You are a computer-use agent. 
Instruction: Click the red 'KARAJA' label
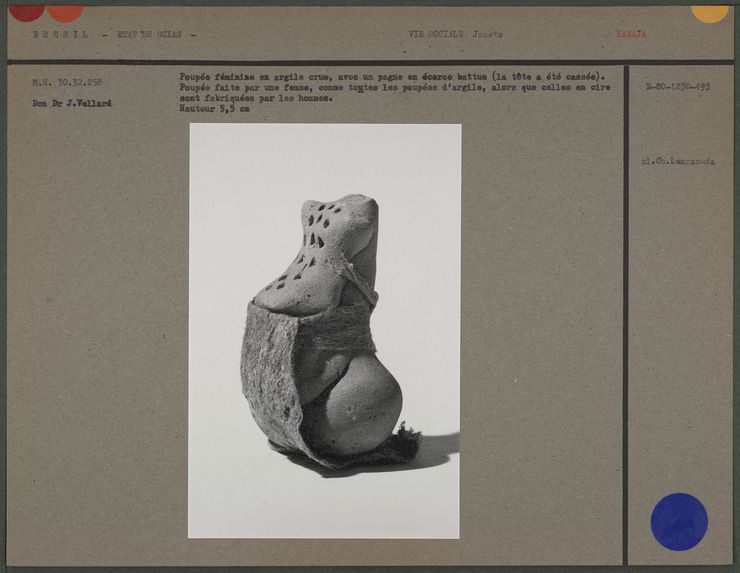[631, 34]
